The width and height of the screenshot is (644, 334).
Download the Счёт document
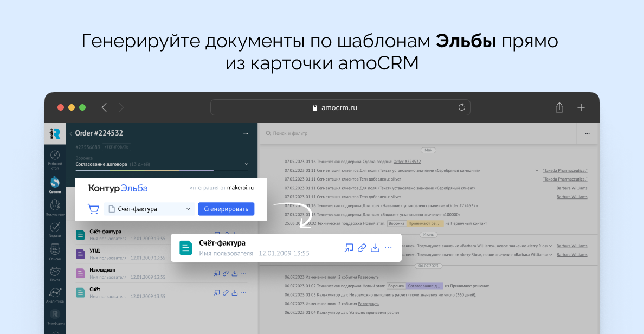pos(235,292)
